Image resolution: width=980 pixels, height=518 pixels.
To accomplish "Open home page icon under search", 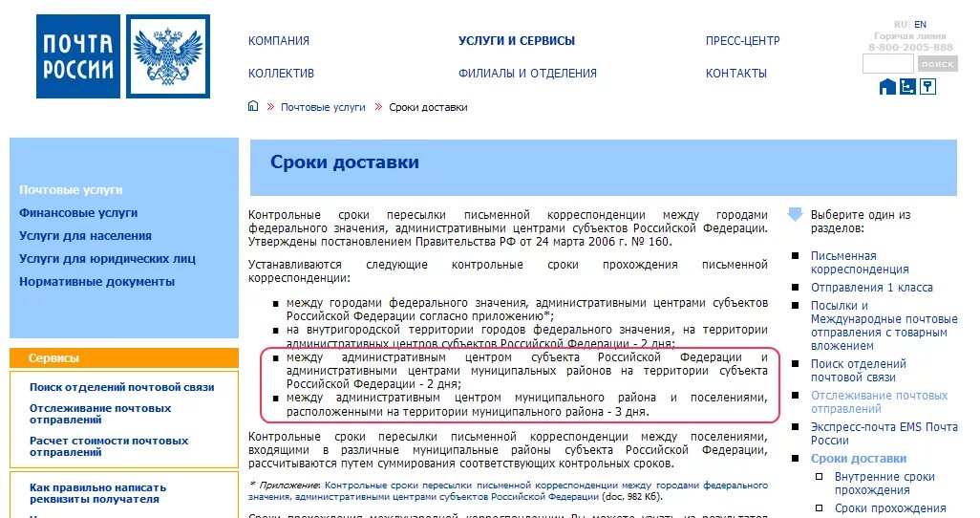I will pos(887,86).
